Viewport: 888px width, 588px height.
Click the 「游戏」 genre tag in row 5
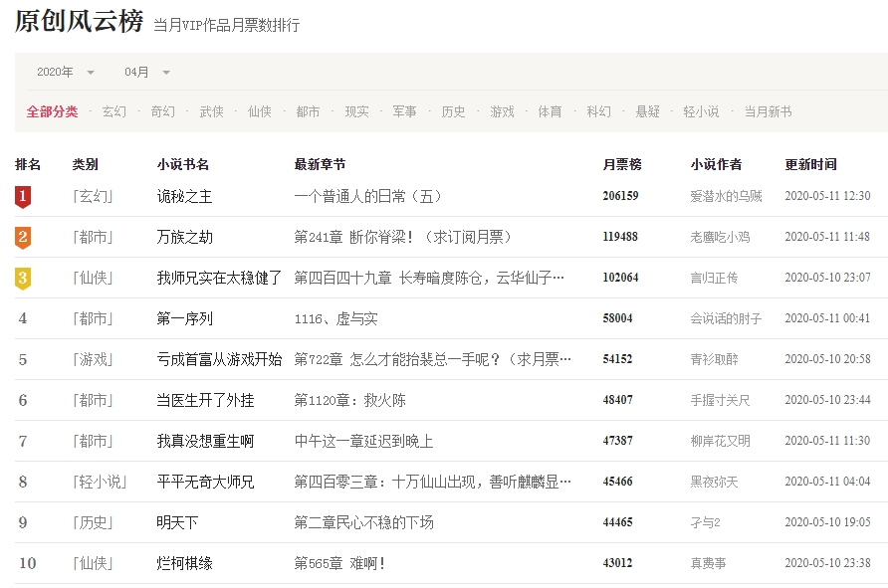click(93, 359)
